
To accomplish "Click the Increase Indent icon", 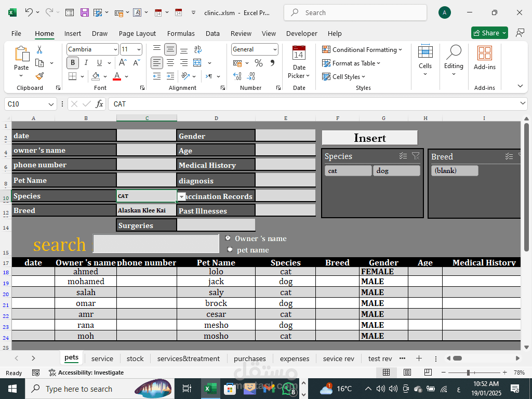I will (170, 76).
